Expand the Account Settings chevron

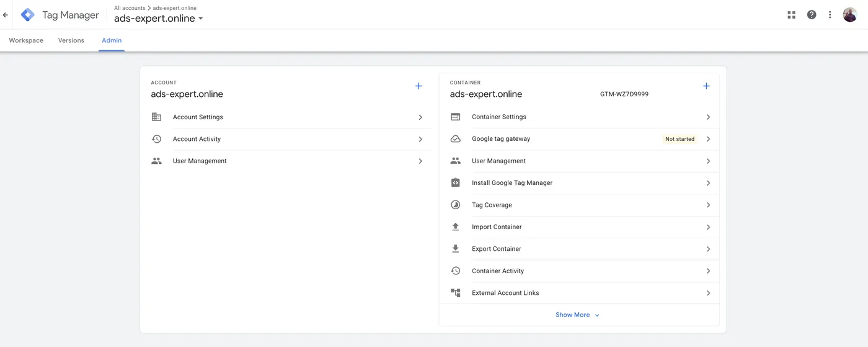(420, 117)
